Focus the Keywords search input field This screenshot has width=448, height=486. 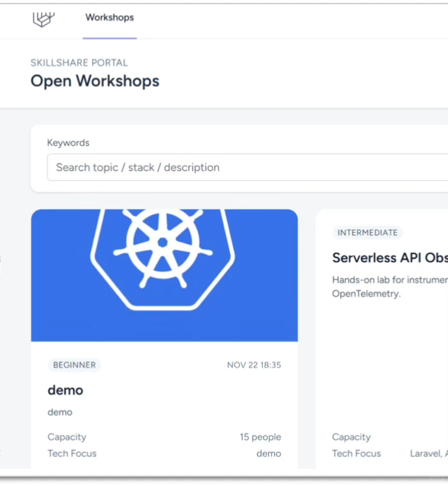click(247, 167)
